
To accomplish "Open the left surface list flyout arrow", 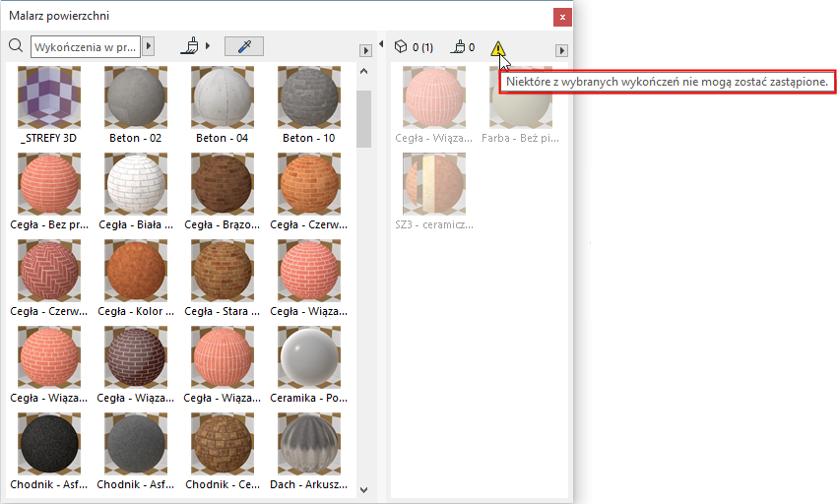I will point(365,51).
